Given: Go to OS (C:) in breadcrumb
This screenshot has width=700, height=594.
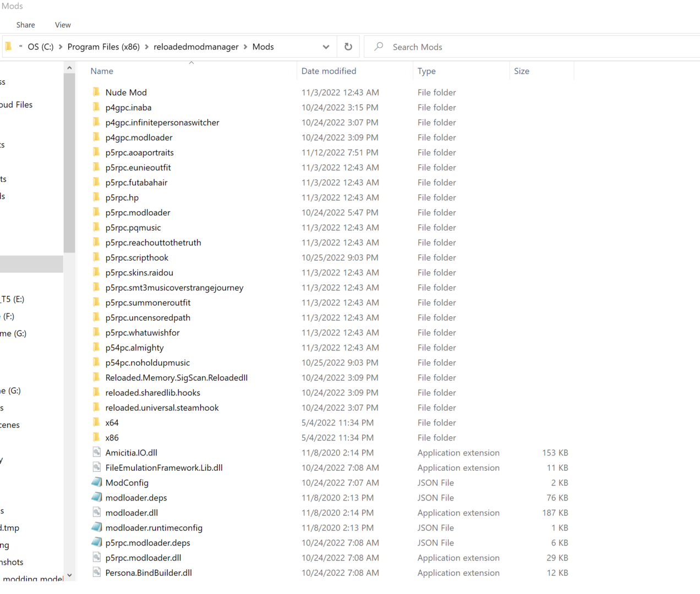Looking at the screenshot, I should click(41, 47).
